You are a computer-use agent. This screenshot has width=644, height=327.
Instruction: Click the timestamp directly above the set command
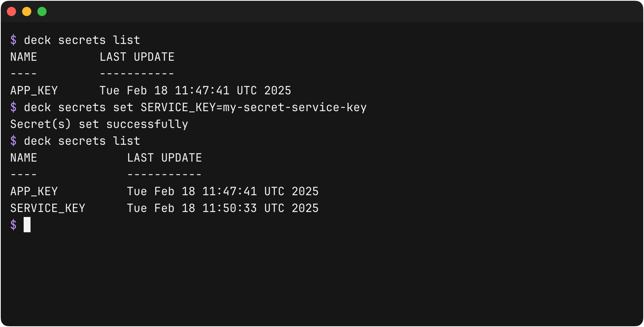tap(195, 91)
